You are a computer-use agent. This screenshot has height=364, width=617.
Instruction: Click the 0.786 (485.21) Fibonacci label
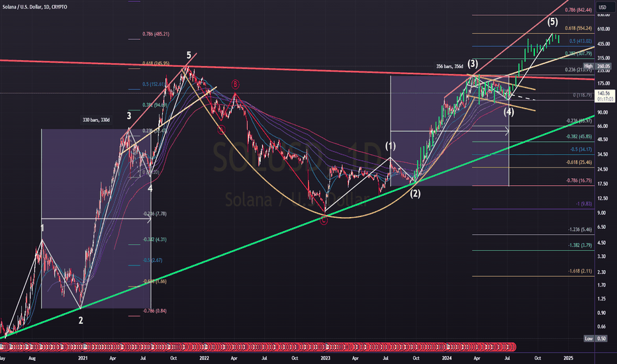(x=156, y=34)
